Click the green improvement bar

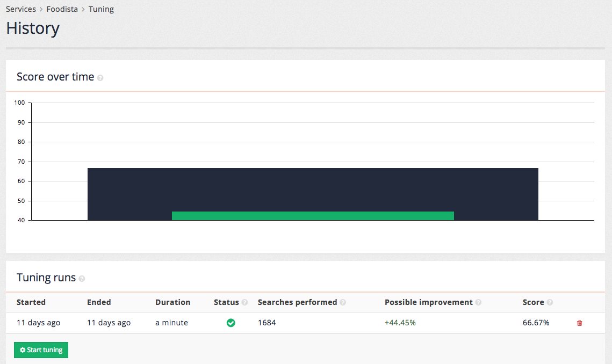coord(313,215)
